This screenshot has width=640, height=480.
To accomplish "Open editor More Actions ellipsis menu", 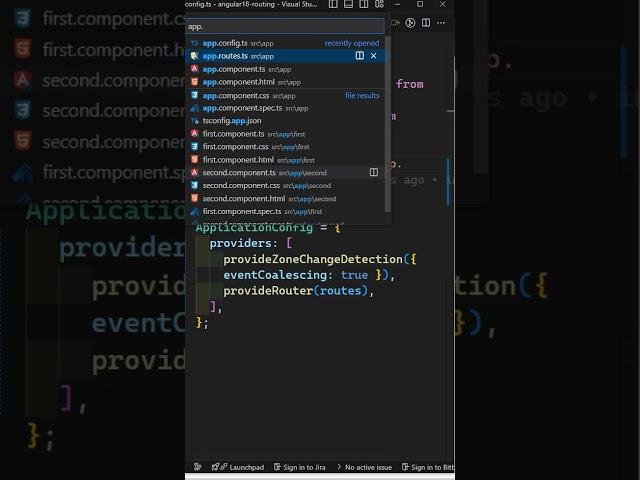I will (x=441, y=23).
